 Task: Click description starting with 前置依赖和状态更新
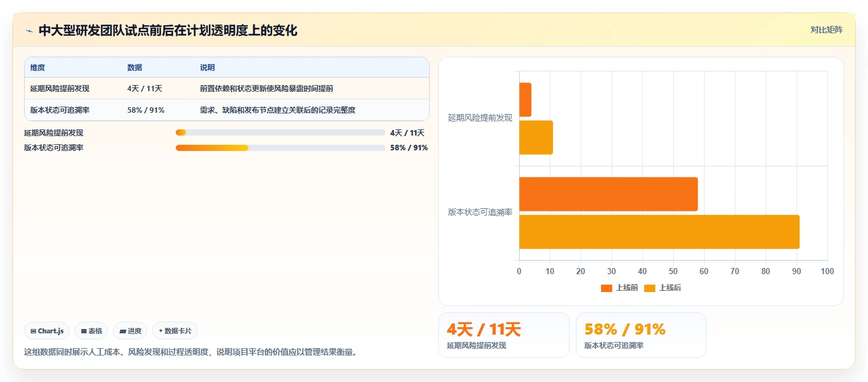point(266,89)
